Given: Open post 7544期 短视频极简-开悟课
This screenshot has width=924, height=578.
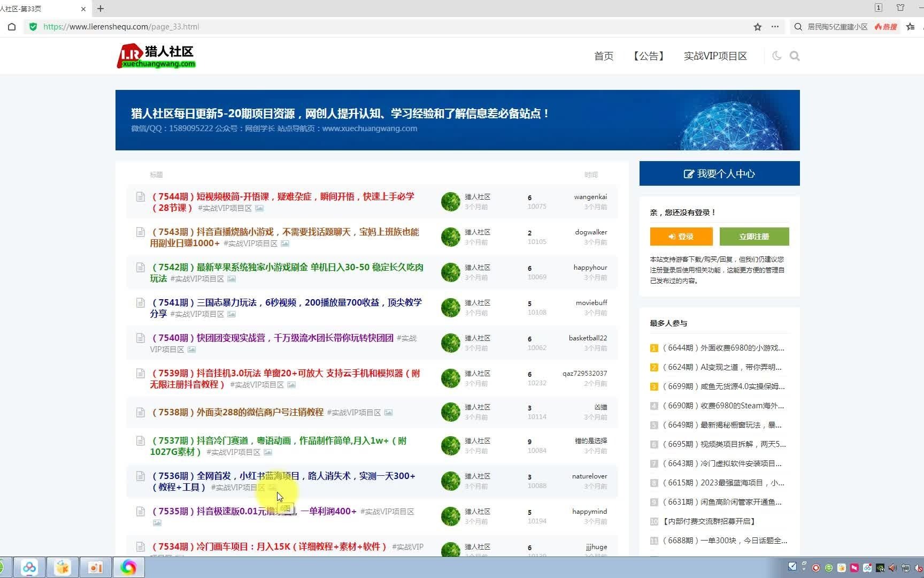Looking at the screenshot, I should [x=283, y=202].
